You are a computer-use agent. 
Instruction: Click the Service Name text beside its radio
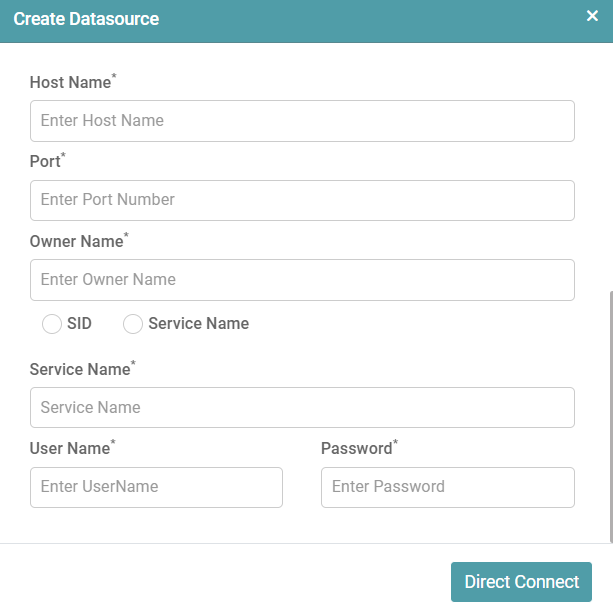198,324
